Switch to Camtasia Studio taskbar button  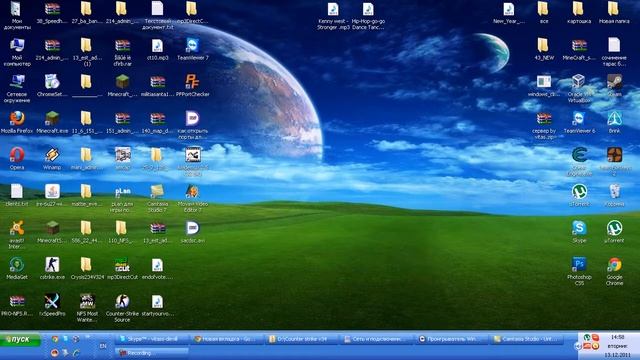pyautogui.click(x=527, y=339)
